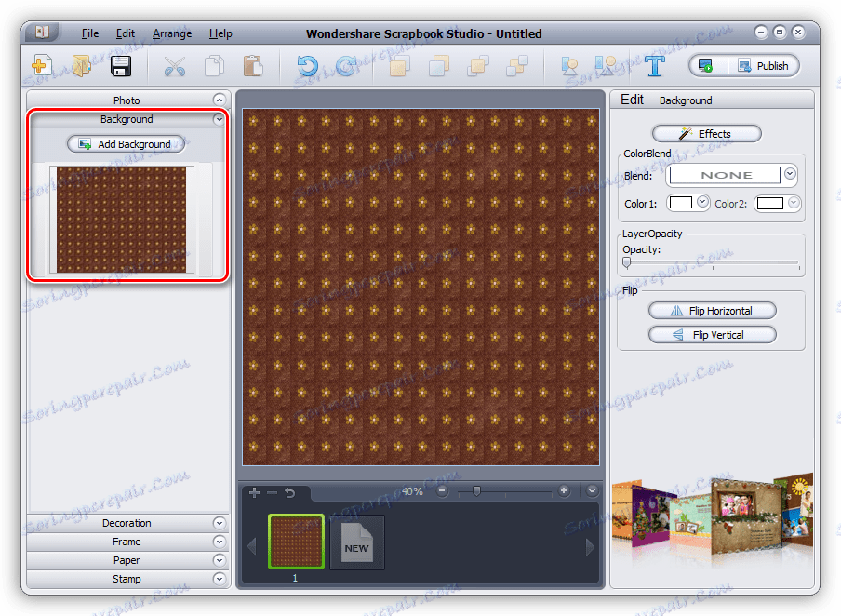
Task: Click the Flip Horizontal button
Action: 713,311
